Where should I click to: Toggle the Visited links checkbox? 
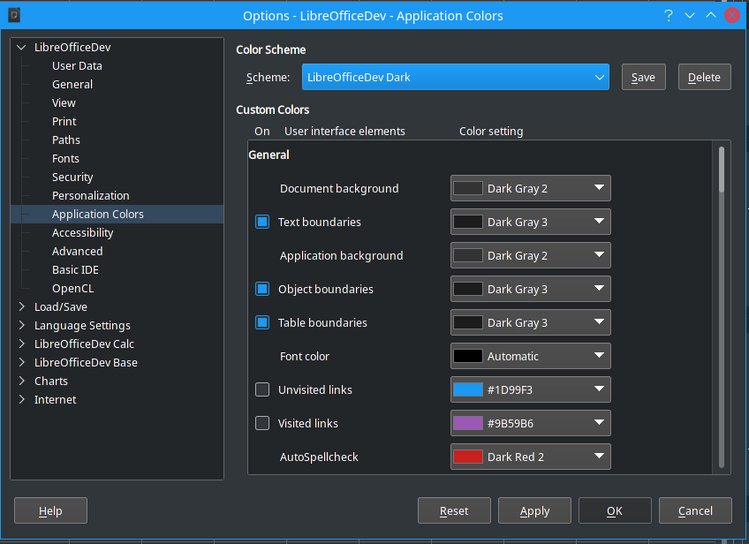(262, 423)
